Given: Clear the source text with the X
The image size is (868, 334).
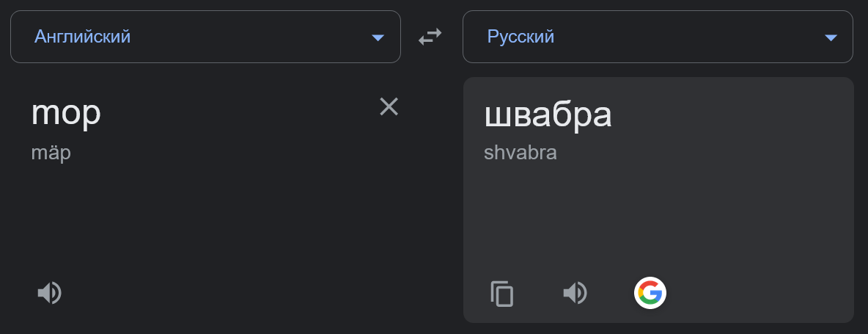Looking at the screenshot, I should tap(389, 107).
